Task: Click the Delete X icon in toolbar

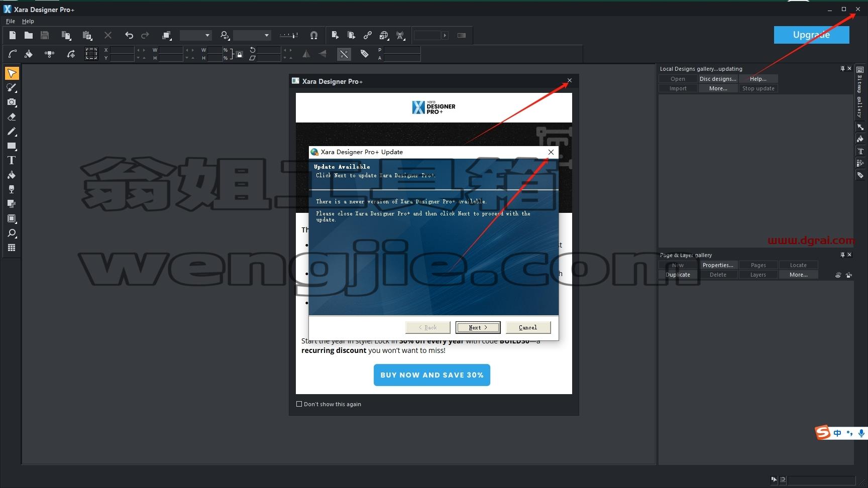Action: coord(108,35)
